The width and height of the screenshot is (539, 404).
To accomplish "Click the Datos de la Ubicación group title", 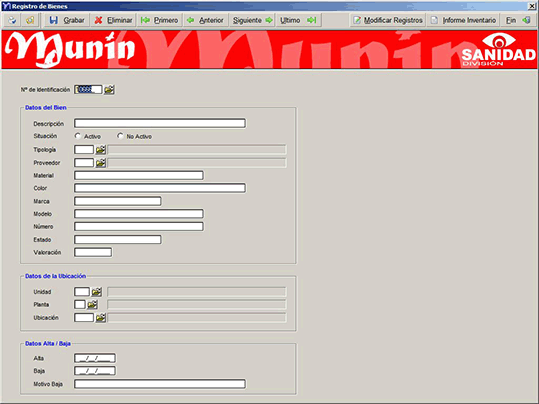I will tap(55, 276).
